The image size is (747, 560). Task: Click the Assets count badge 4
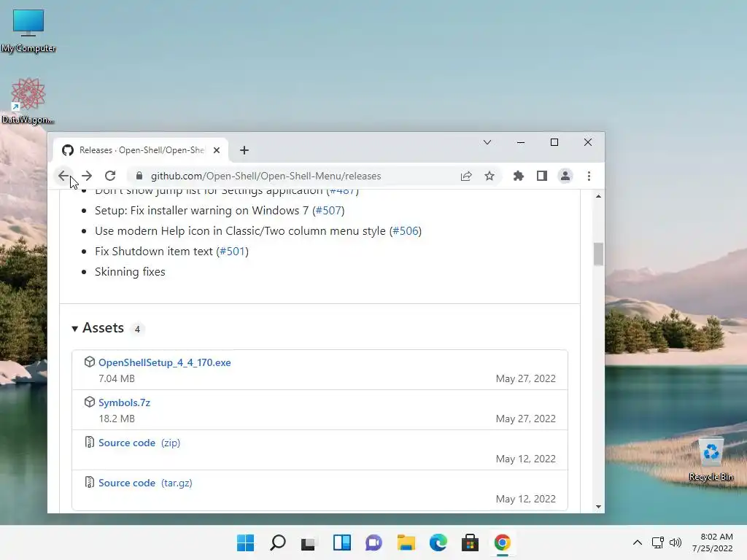pyautogui.click(x=137, y=329)
